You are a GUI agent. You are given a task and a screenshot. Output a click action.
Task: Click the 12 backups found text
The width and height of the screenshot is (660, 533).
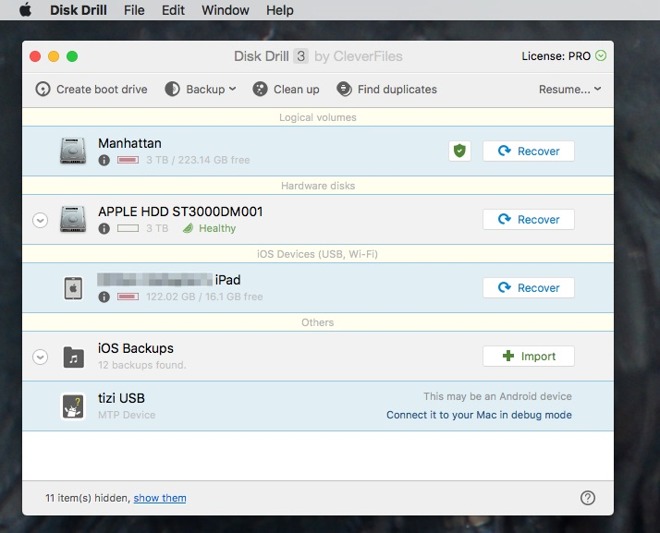(x=142, y=365)
